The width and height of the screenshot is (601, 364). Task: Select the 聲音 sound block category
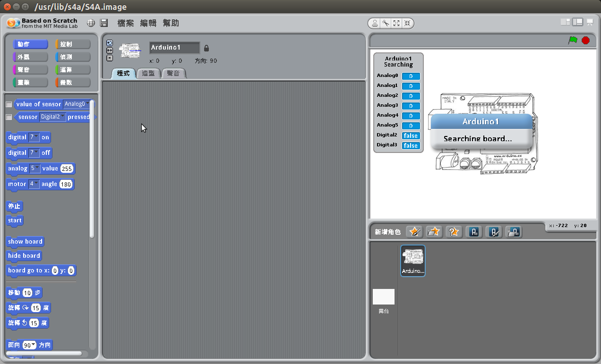point(30,70)
